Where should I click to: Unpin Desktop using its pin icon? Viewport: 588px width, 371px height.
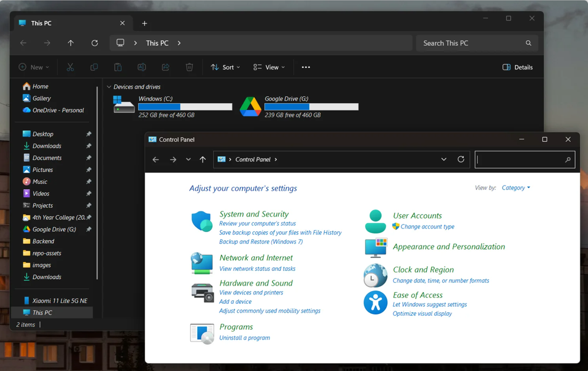click(x=89, y=134)
